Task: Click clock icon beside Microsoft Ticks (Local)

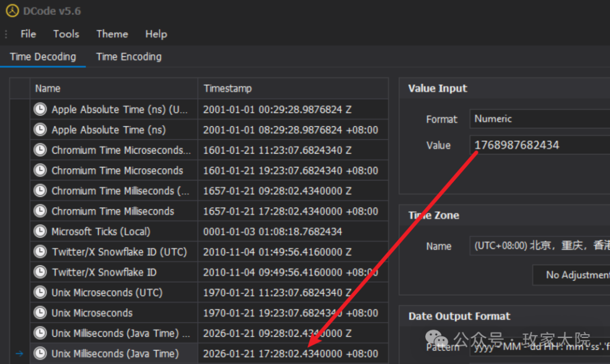Action: coord(40,231)
